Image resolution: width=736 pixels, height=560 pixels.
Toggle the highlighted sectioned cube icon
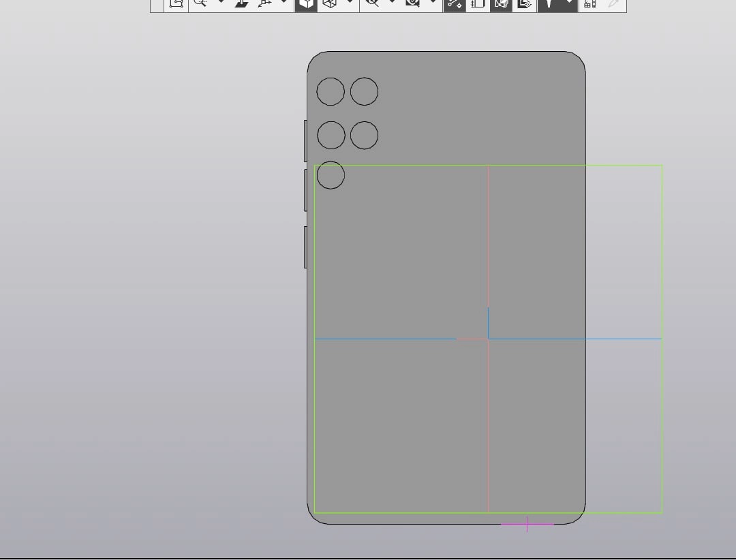pos(501,4)
